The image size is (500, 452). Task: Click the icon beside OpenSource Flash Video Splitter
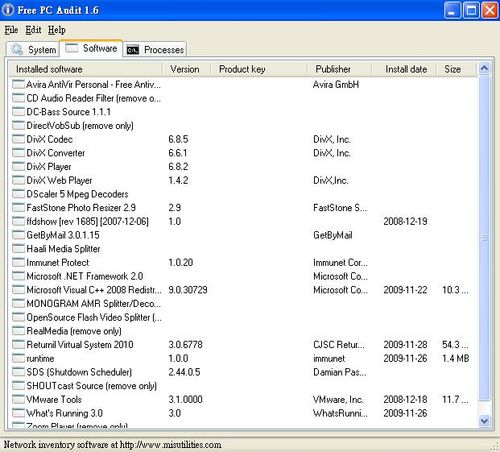[x=18, y=317]
